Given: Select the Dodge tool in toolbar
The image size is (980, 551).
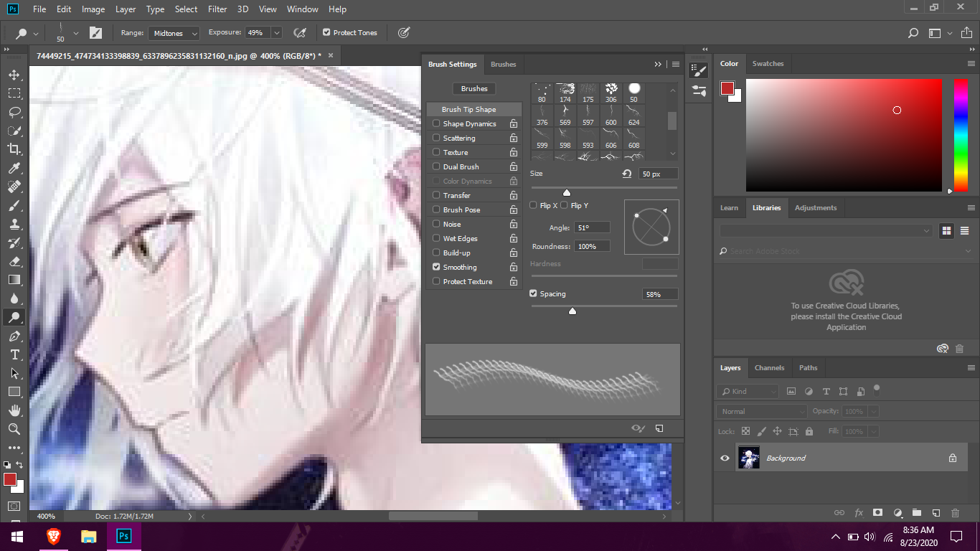Looking at the screenshot, I should coord(14,317).
